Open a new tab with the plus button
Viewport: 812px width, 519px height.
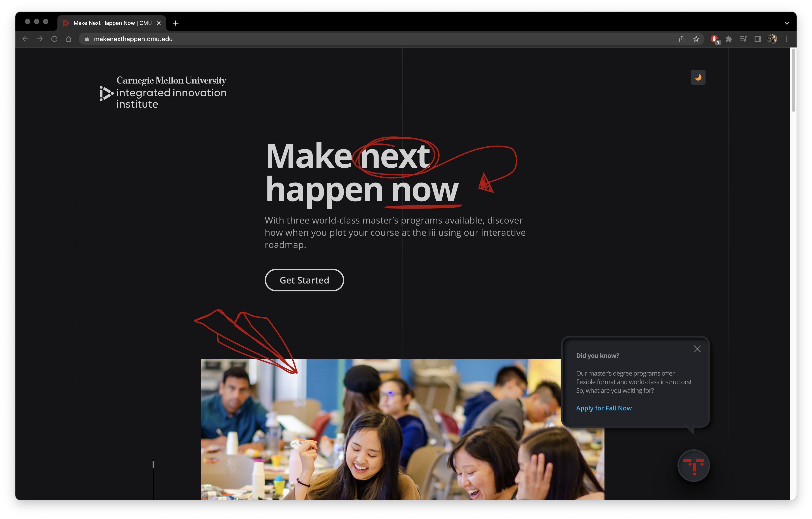point(176,23)
